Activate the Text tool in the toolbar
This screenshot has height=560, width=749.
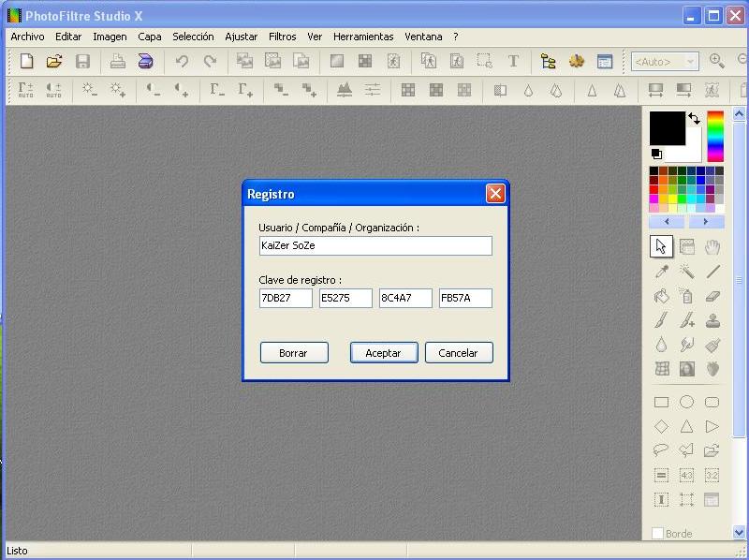pos(511,61)
